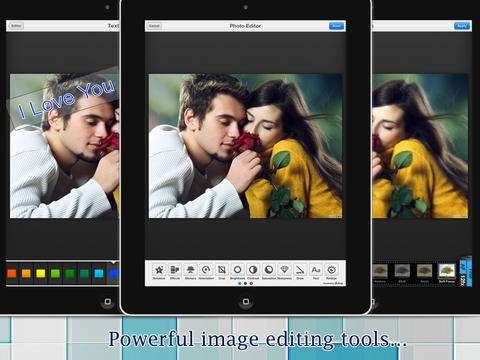This screenshot has width=480, height=360.
Task: Tap the film pack icon beside effect thumbnails
Action: [466, 271]
